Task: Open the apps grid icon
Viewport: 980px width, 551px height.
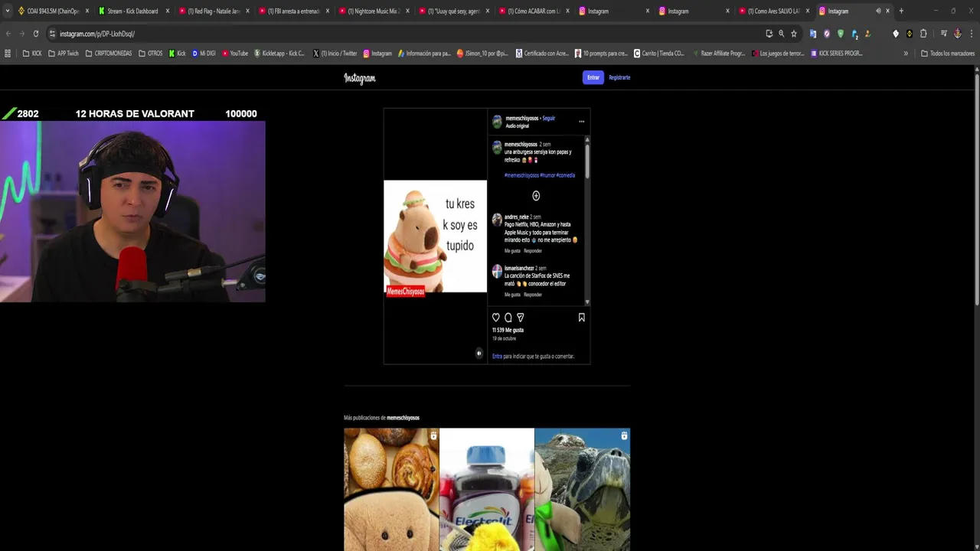Action: (8, 54)
